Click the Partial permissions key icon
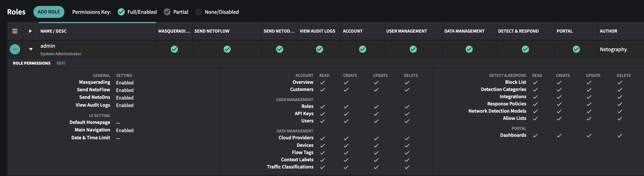The height and width of the screenshot is (176, 644). point(167,12)
